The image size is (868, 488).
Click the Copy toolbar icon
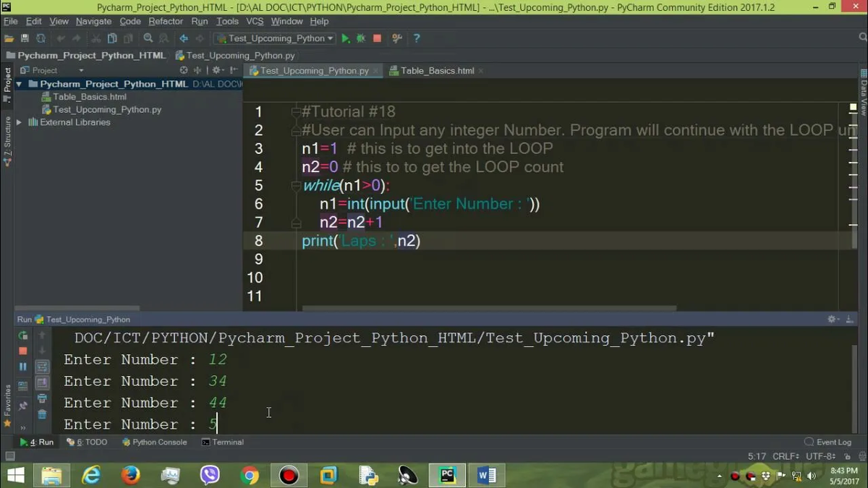click(x=111, y=38)
